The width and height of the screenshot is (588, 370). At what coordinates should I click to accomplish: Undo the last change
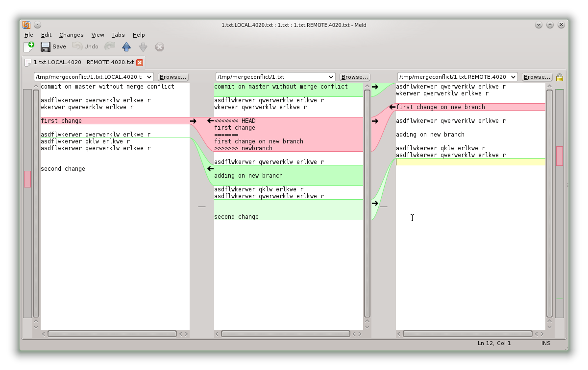tap(85, 46)
